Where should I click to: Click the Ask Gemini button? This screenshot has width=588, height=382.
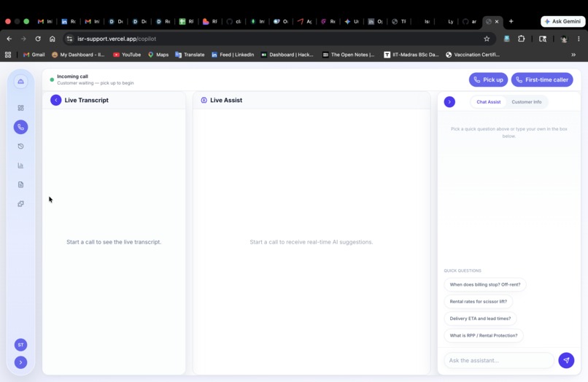[562, 21]
